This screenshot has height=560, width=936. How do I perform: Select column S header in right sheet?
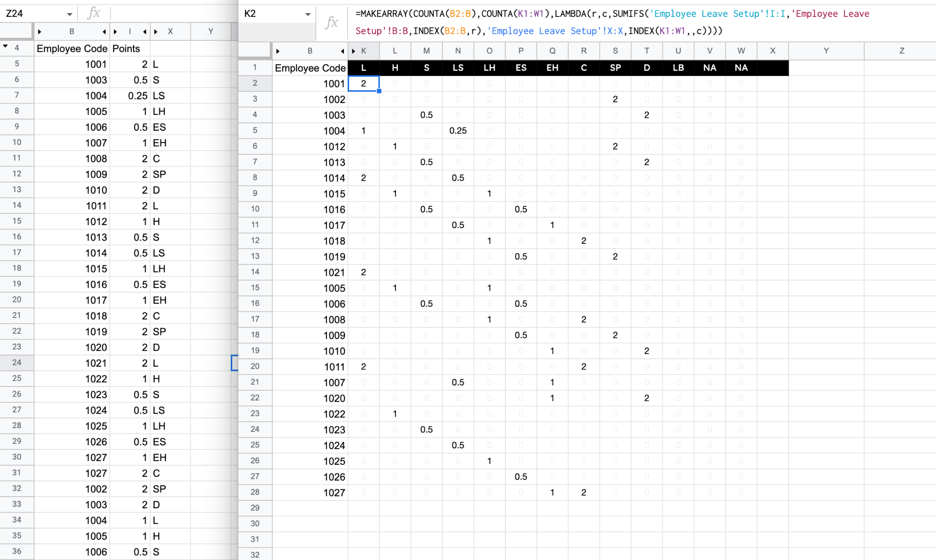pyautogui.click(x=615, y=51)
